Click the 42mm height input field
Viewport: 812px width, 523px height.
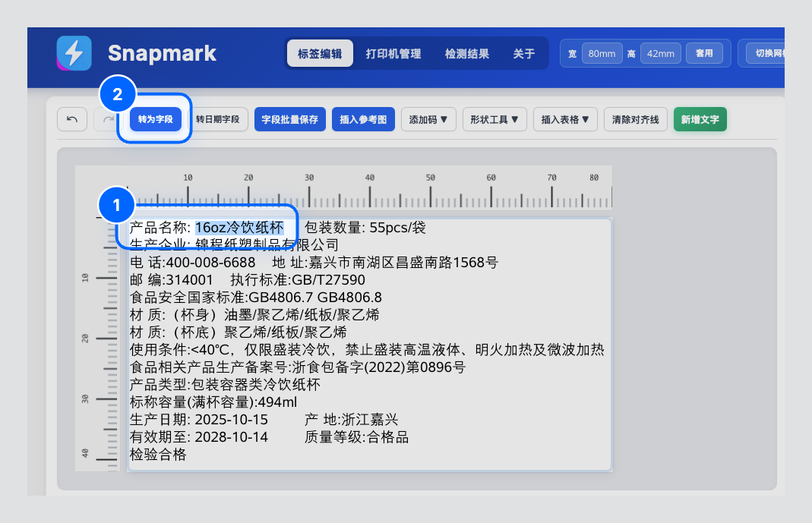[660, 54]
